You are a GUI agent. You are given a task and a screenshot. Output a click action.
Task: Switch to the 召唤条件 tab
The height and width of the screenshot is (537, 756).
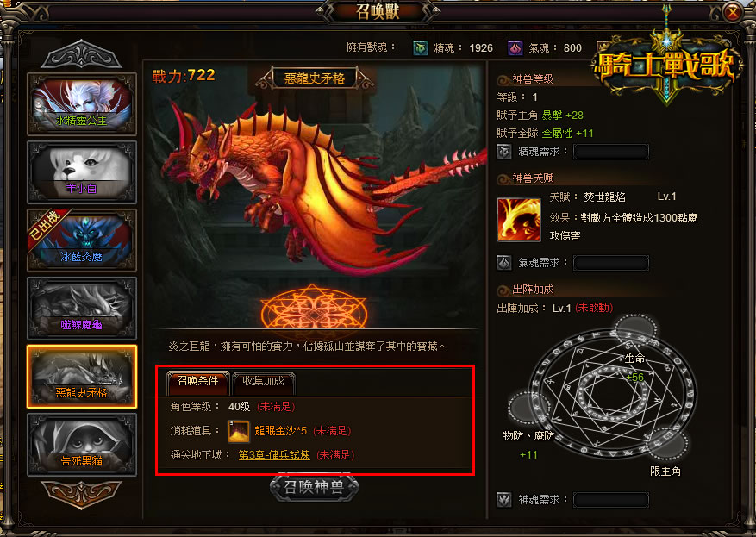point(197,381)
